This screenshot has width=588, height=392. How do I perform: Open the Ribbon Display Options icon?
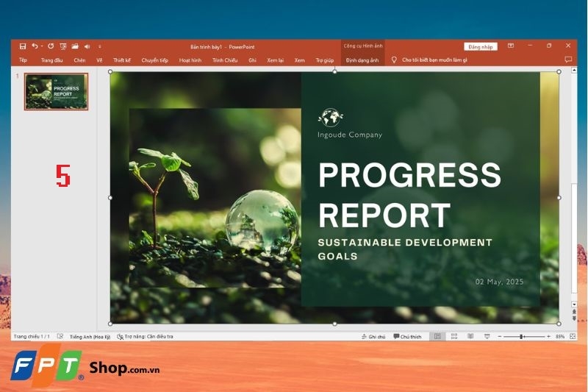point(511,46)
